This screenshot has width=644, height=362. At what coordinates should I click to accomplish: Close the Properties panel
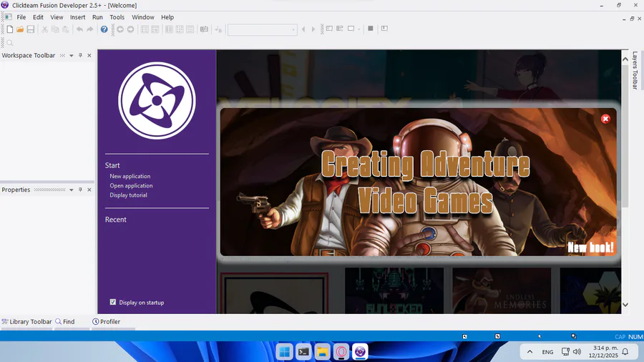(x=89, y=190)
